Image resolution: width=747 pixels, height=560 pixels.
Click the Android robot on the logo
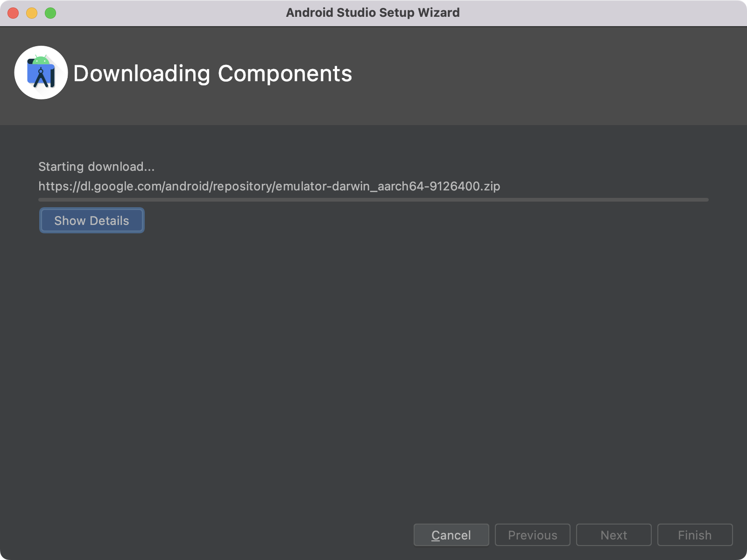[42, 60]
